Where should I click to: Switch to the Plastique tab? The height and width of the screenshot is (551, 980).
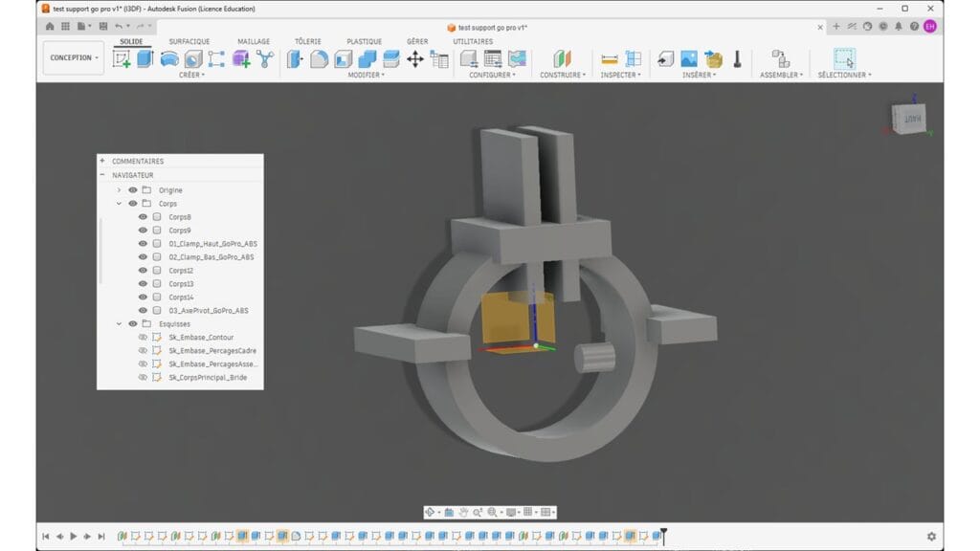click(365, 41)
